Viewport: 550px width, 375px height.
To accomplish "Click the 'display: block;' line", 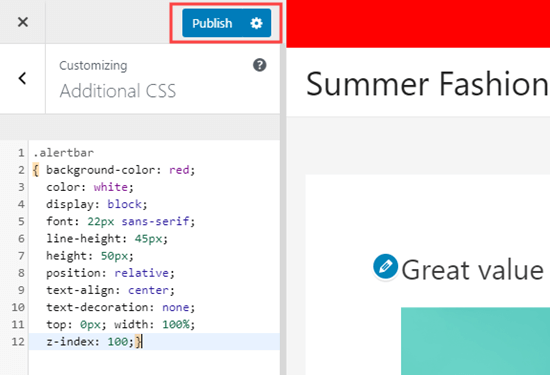I will coord(96,205).
